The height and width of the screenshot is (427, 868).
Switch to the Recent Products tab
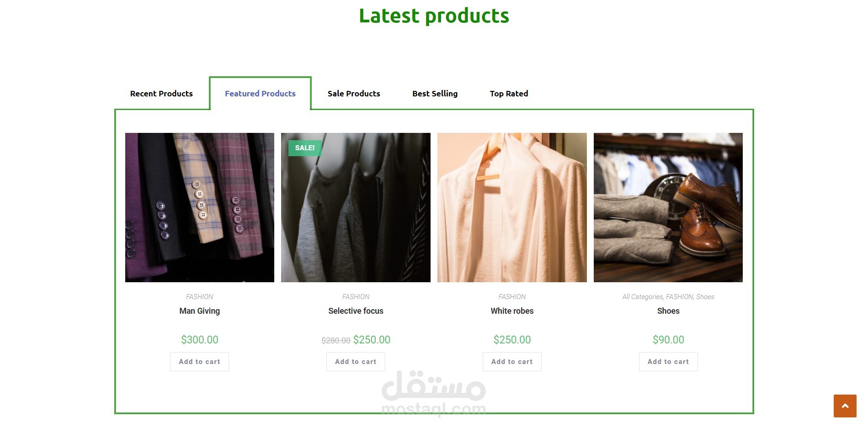[x=161, y=94]
